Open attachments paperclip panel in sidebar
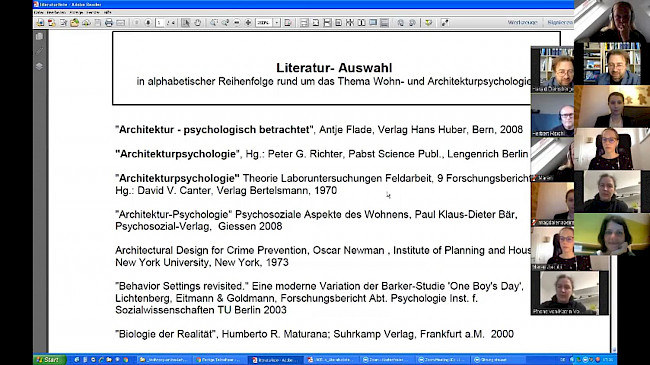Viewport: 650px width, 365px height. click(x=39, y=51)
